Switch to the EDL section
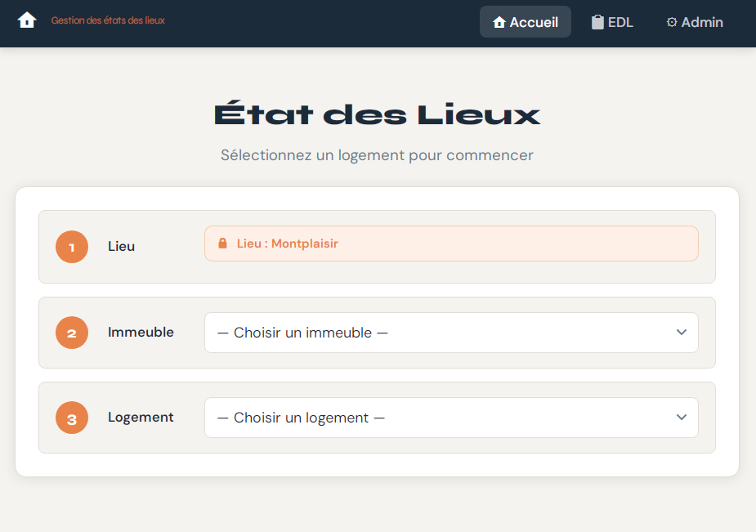Screen dimensions: 756x532 coord(611,21)
